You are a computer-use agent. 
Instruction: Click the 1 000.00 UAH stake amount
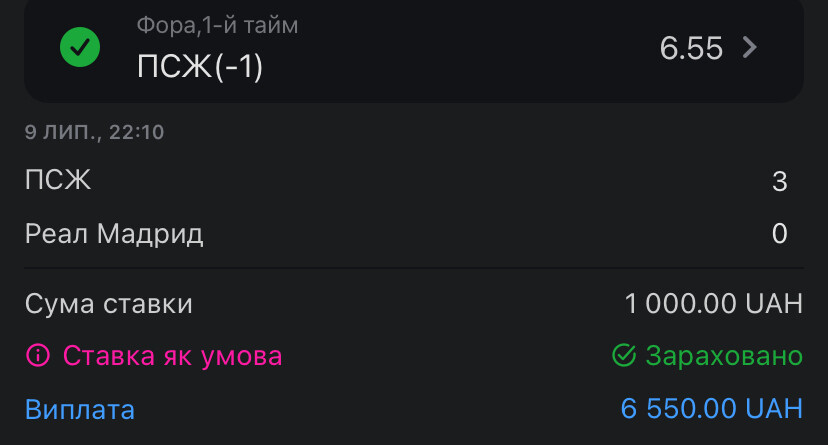click(x=713, y=304)
